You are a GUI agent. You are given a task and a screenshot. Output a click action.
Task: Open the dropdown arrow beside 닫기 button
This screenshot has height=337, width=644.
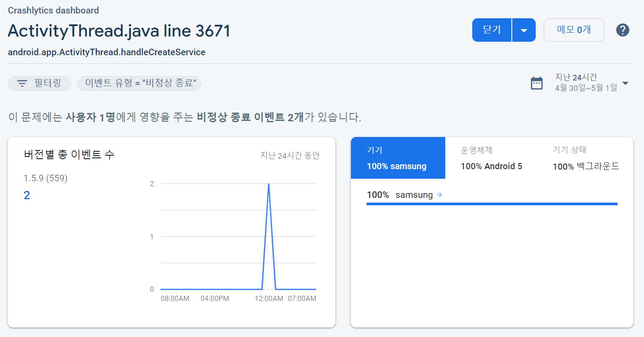[524, 30]
